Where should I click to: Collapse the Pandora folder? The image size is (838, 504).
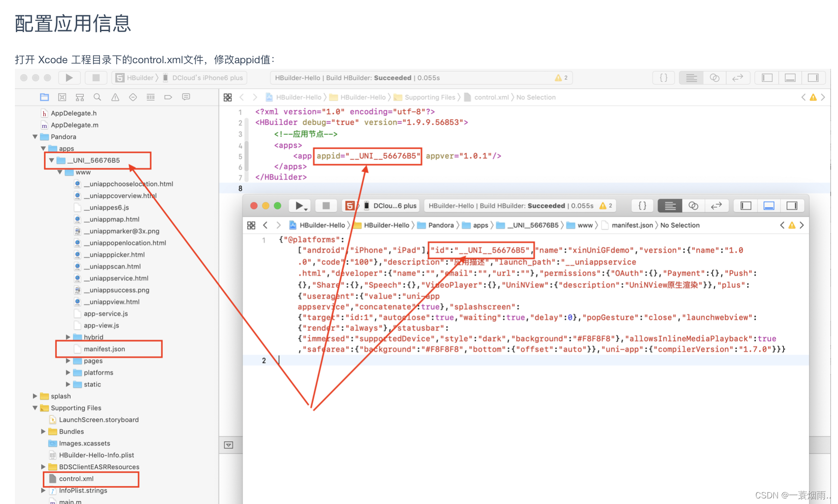[x=35, y=137]
